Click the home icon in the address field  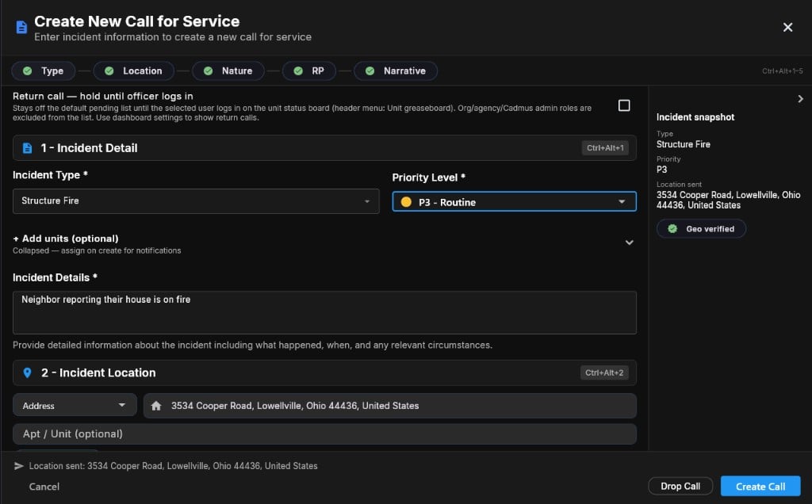click(156, 406)
